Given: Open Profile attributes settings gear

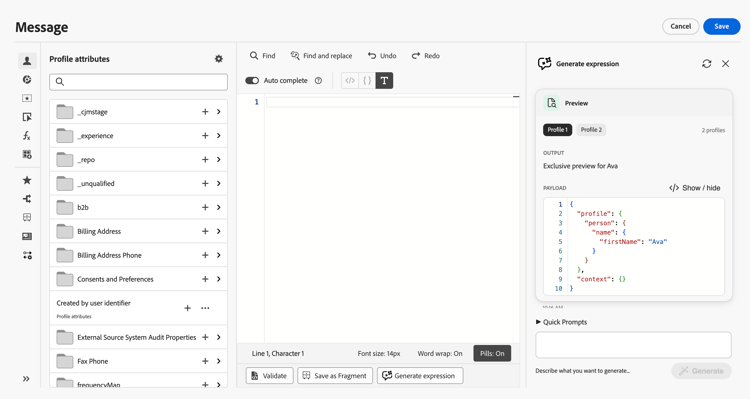Looking at the screenshot, I should coord(219,59).
